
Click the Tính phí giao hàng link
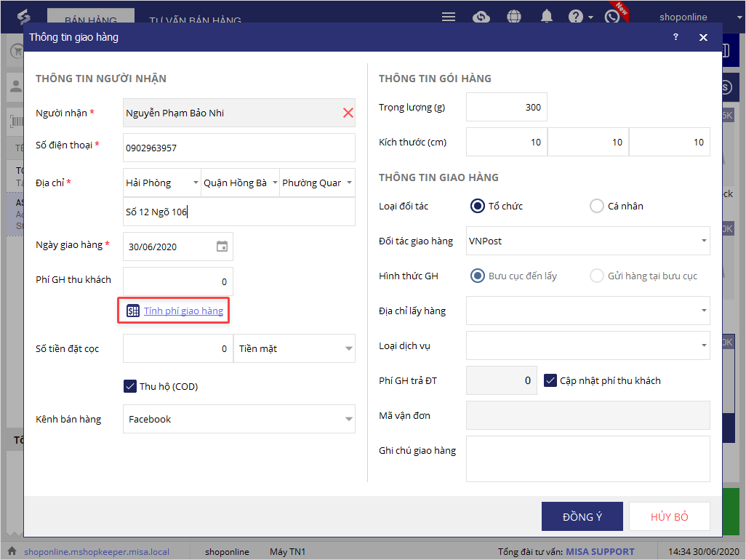point(183,311)
